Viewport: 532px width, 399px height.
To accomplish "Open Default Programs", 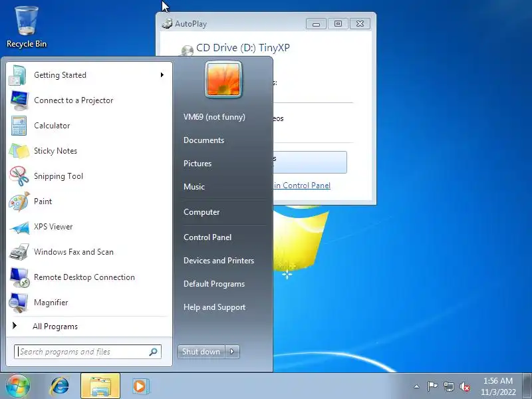I will [214, 284].
